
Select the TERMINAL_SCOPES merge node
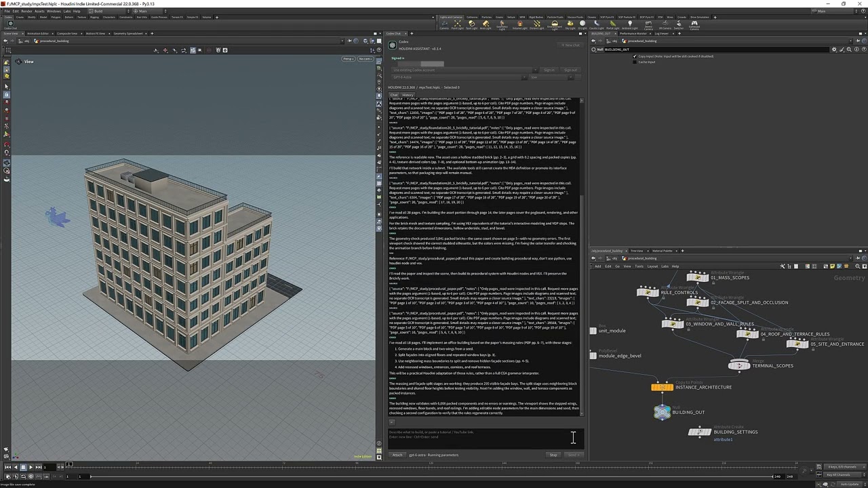(x=739, y=365)
